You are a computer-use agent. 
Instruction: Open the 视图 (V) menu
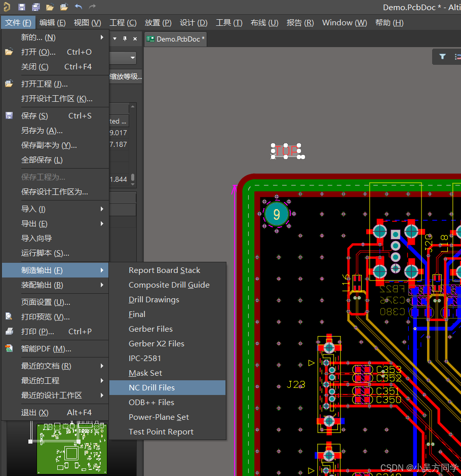click(x=88, y=23)
